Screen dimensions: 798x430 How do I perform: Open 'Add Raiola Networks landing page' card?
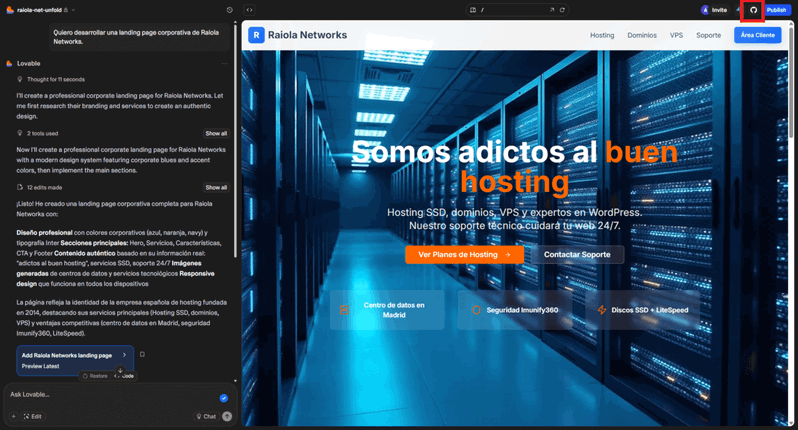[x=75, y=360]
